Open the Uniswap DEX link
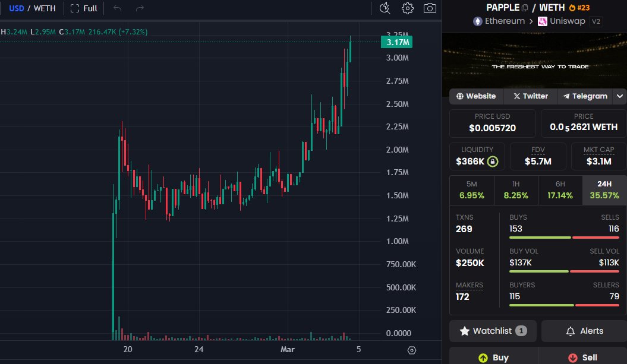 click(562, 21)
